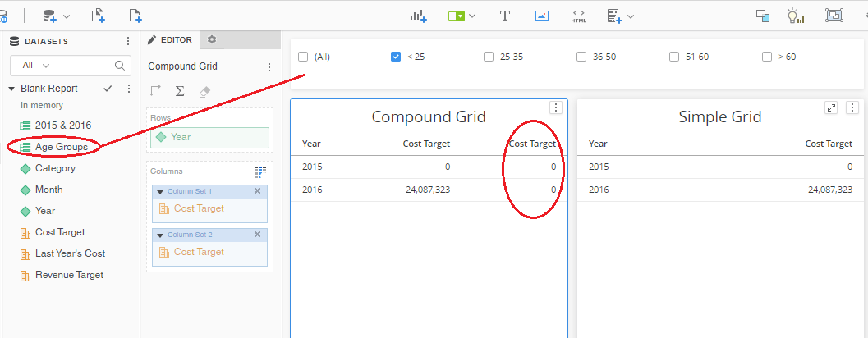
Task: Check the (All) filter checkbox
Action: point(303,57)
